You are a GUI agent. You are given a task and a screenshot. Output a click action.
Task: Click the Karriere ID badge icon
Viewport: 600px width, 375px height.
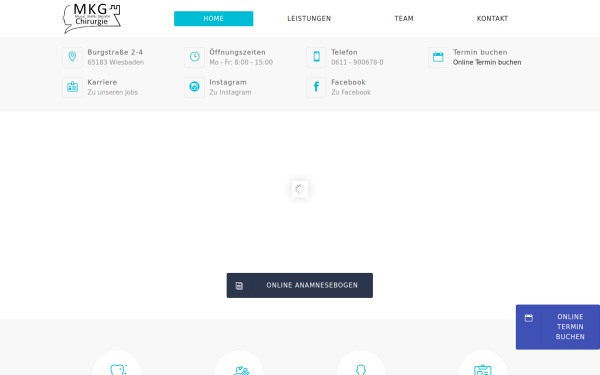[x=72, y=87]
